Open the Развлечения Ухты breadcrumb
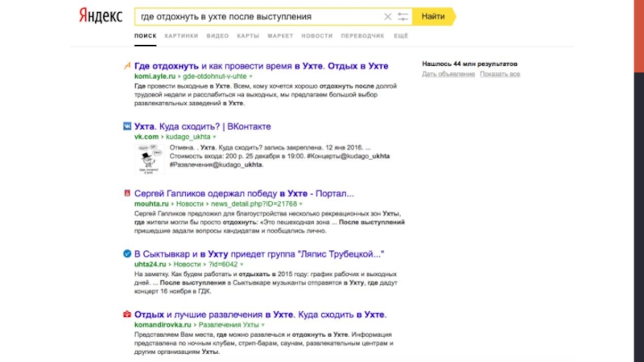The width and height of the screenshot is (644, 362). tap(229, 325)
